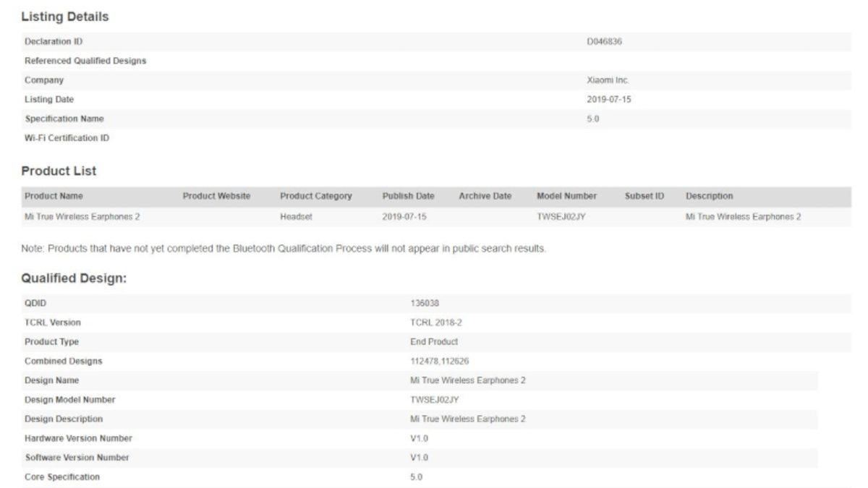Click the Archive Date column header
This screenshot has height=488, width=868.
click(x=485, y=196)
